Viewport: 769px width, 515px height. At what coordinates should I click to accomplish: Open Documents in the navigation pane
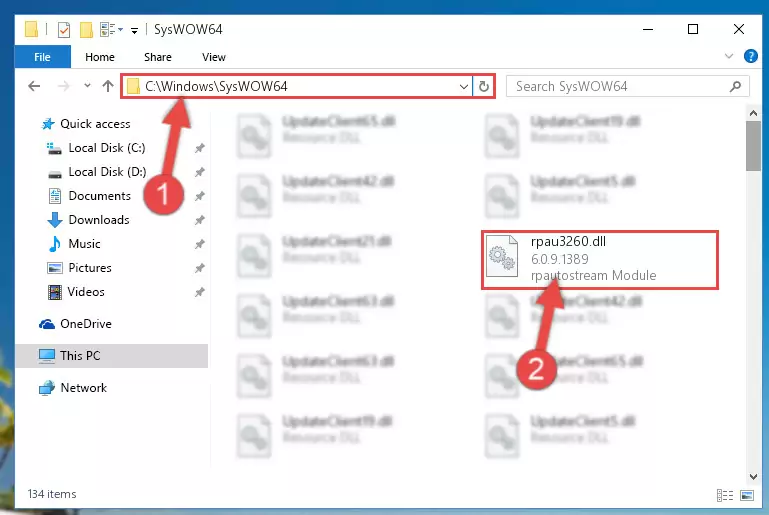pos(100,196)
